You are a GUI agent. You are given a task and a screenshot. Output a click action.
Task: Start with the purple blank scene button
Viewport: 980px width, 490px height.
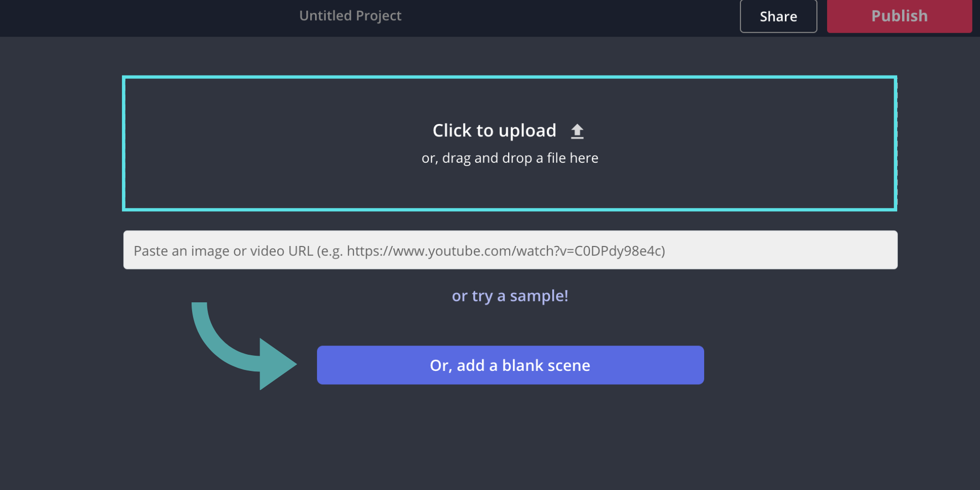(510, 365)
